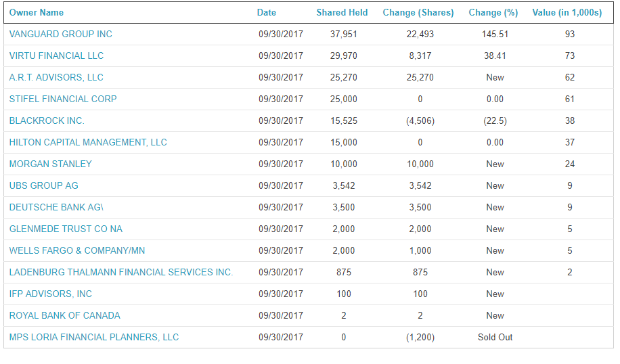The width and height of the screenshot is (620, 364).
Task: Sort by the Owner Name column header
Action: [37, 12]
